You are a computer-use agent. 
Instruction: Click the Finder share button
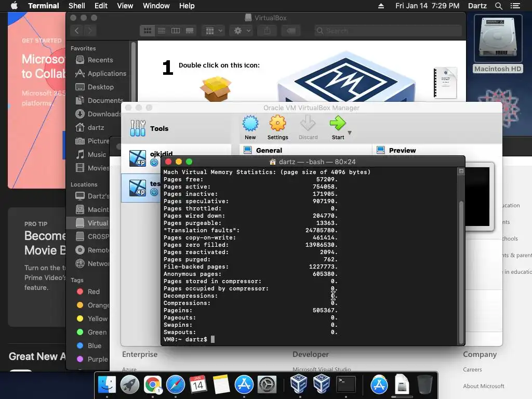[268, 31]
